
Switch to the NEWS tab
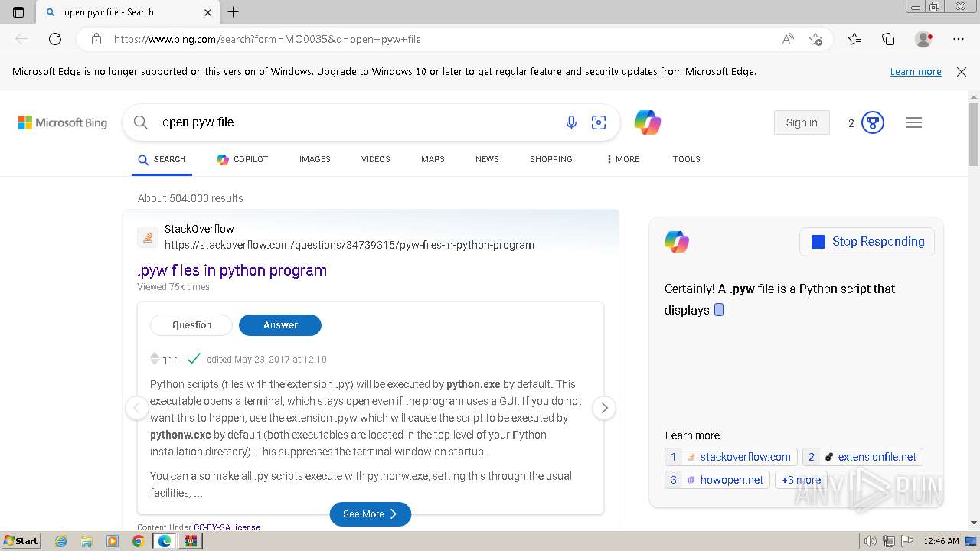(487, 159)
